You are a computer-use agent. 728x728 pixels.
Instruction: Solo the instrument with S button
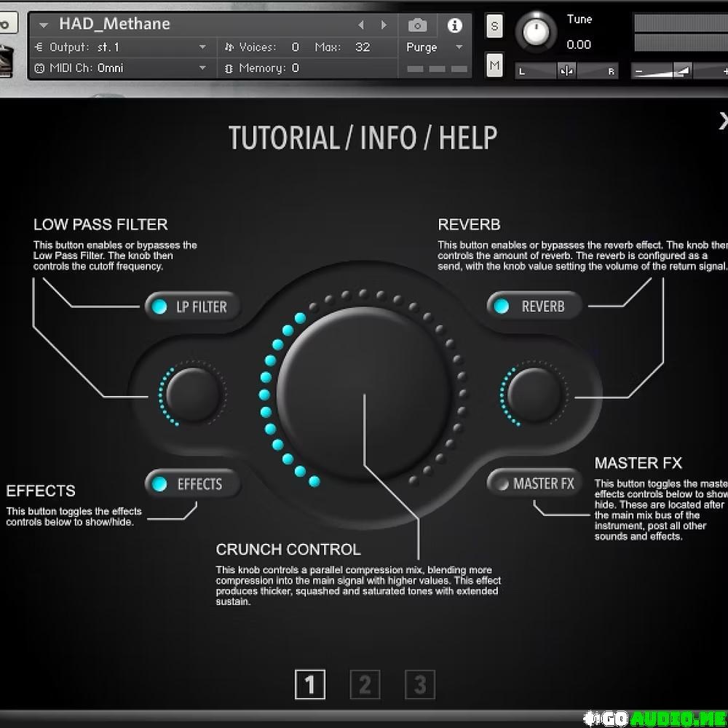coord(494,26)
